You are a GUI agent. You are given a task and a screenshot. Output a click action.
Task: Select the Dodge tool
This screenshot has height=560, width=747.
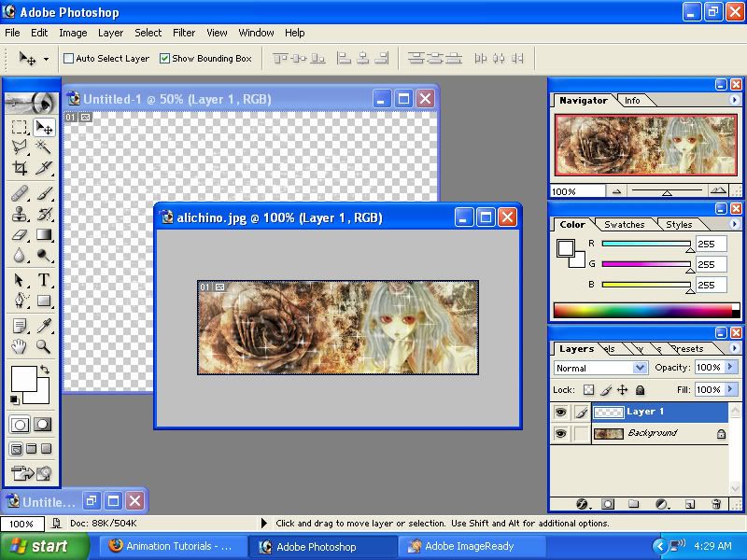click(x=44, y=256)
